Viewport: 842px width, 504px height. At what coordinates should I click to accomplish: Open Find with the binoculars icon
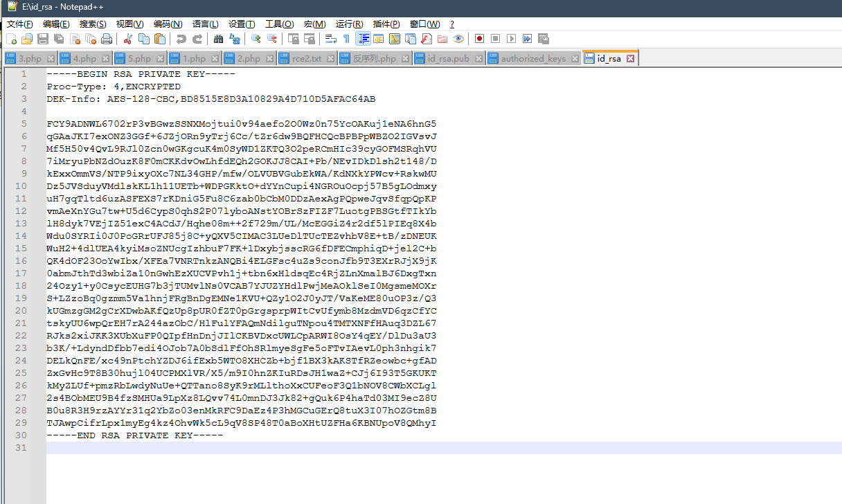219,39
